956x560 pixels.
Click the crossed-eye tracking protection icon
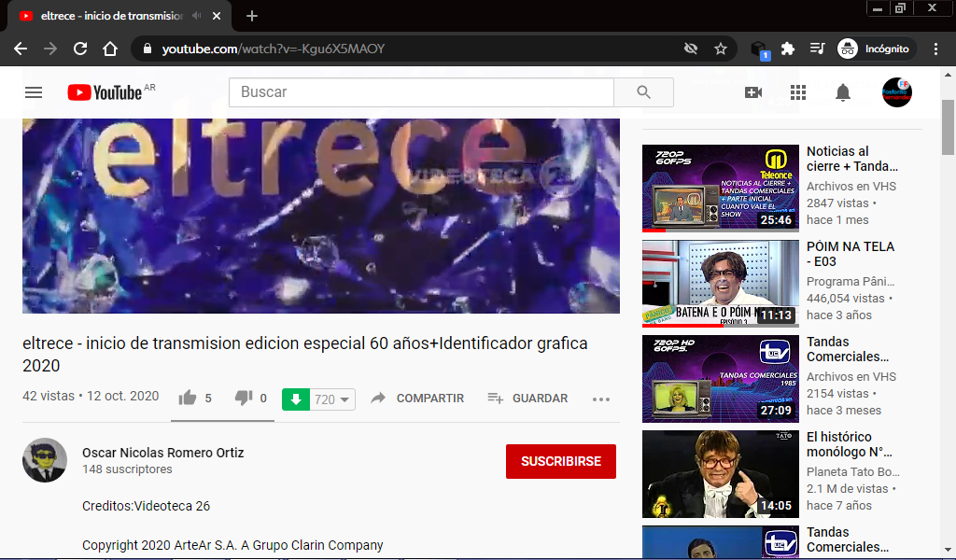point(690,49)
